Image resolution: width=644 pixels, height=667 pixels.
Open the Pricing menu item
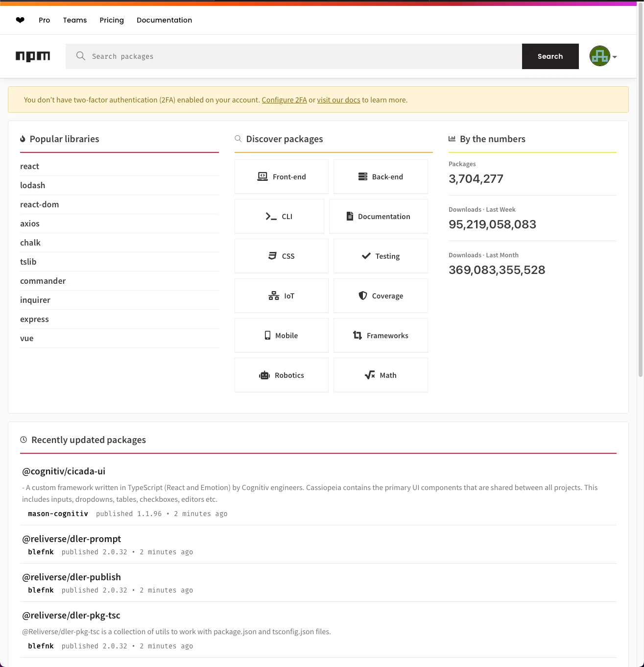tap(112, 20)
